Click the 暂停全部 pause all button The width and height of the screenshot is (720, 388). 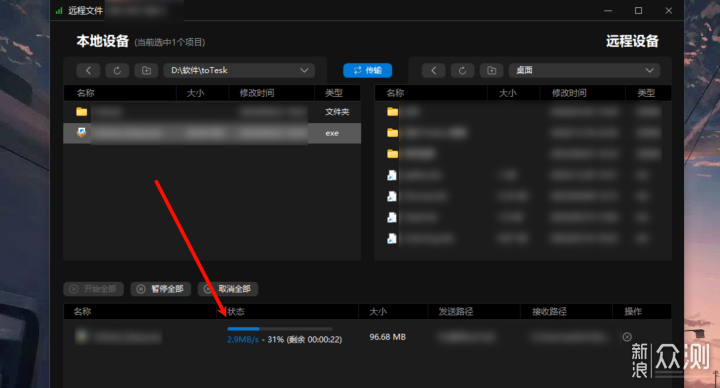click(161, 289)
